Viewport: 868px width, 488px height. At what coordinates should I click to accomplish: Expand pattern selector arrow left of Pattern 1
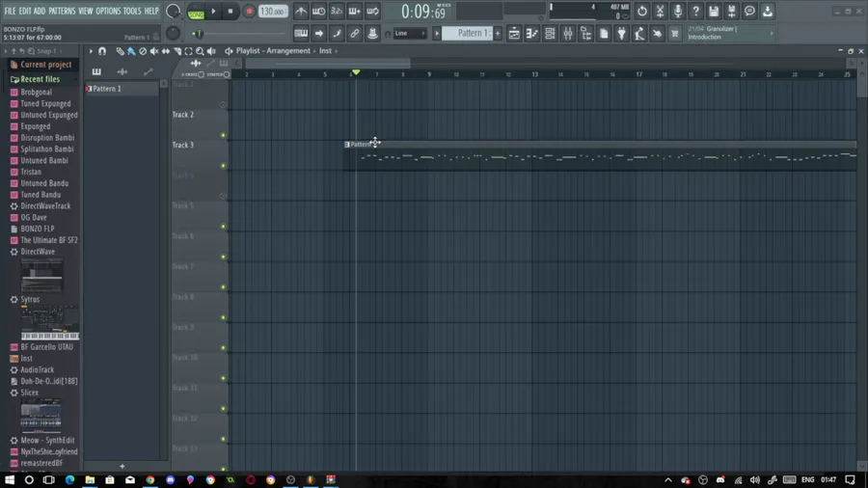[437, 33]
